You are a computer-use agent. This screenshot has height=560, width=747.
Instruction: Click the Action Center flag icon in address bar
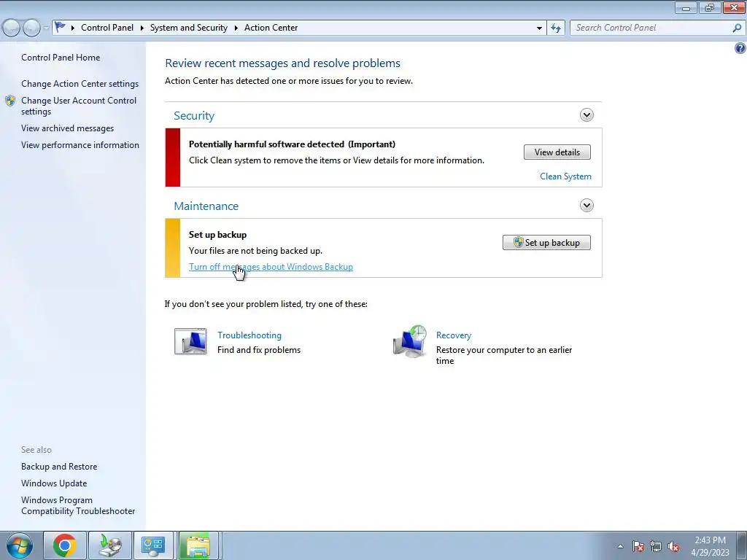(x=60, y=27)
